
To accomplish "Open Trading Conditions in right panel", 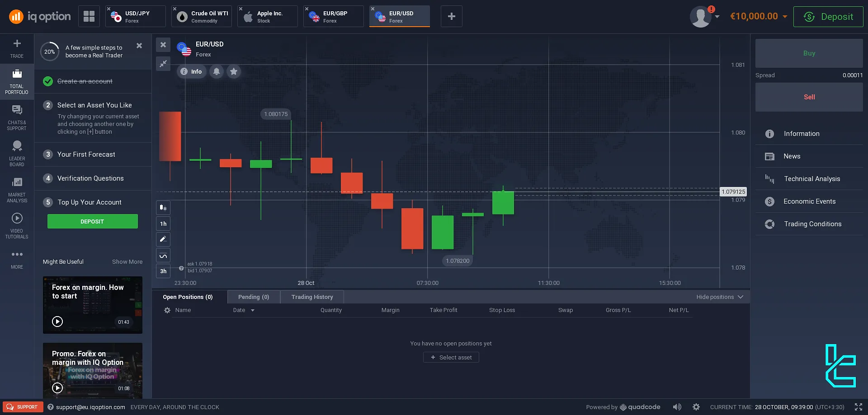I will point(809,224).
